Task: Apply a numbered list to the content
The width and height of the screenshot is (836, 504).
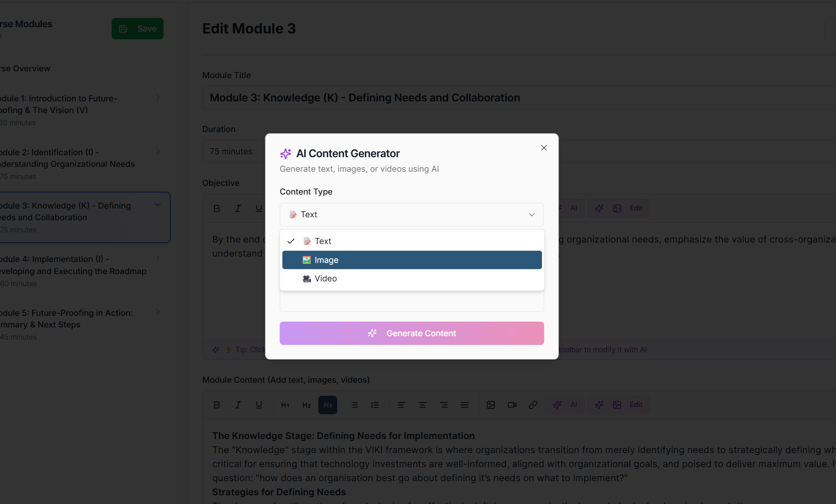Action: tap(375, 405)
